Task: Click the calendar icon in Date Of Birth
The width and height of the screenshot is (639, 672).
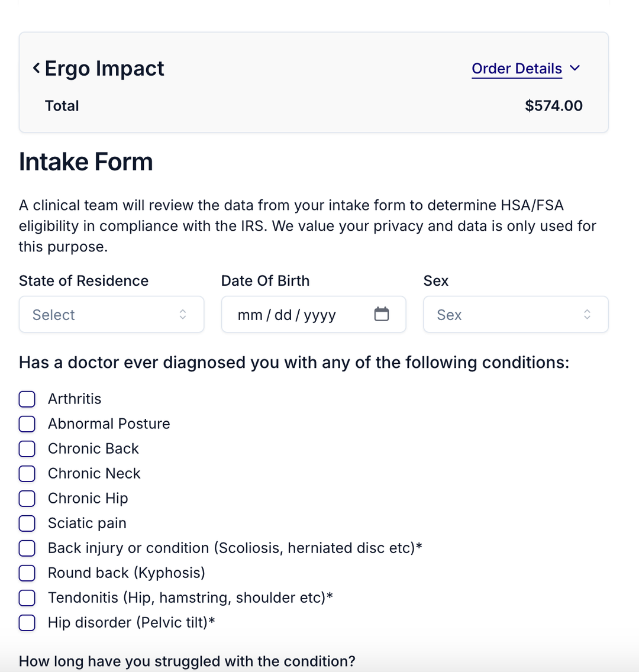Action: pos(382,314)
